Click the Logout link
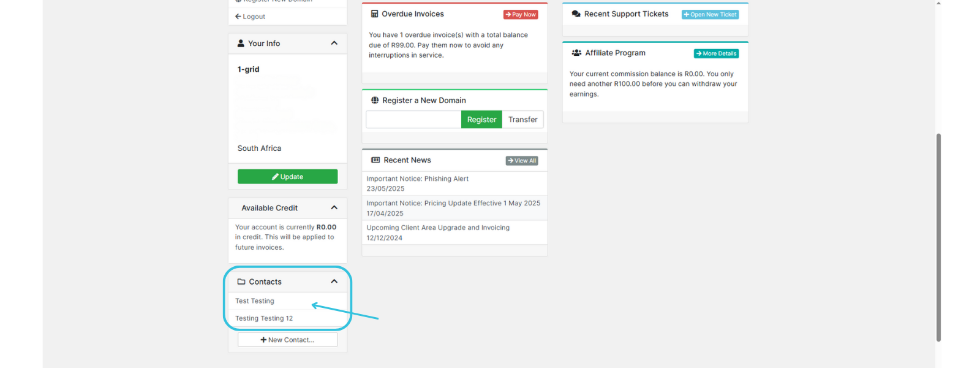This screenshot has width=980, height=368. click(x=251, y=17)
